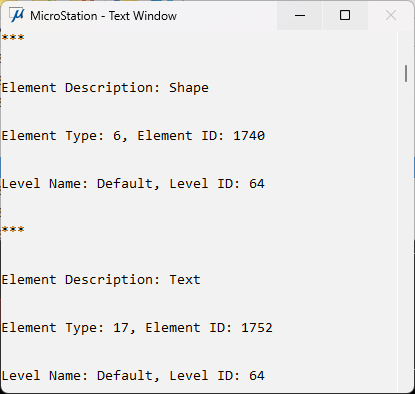
Task: Click the first *** separator line
Action: pos(13,37)
